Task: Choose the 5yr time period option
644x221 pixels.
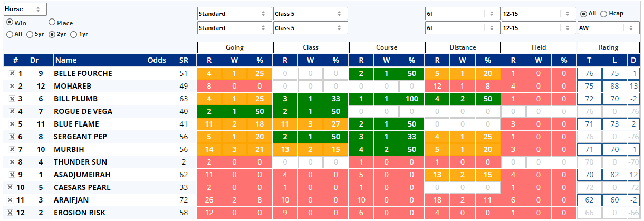Action: pos(30,34)
